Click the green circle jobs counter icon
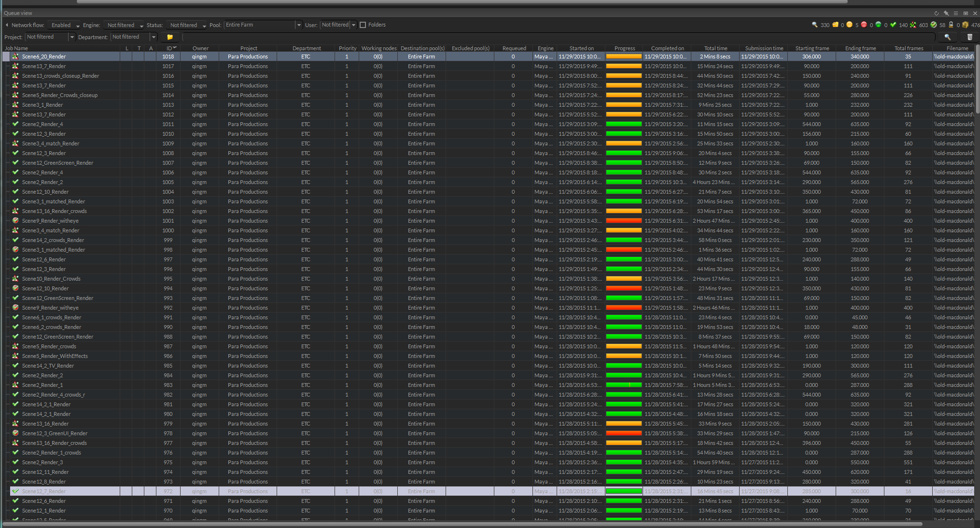The image size is (980, 528). [x=879, y=25]
